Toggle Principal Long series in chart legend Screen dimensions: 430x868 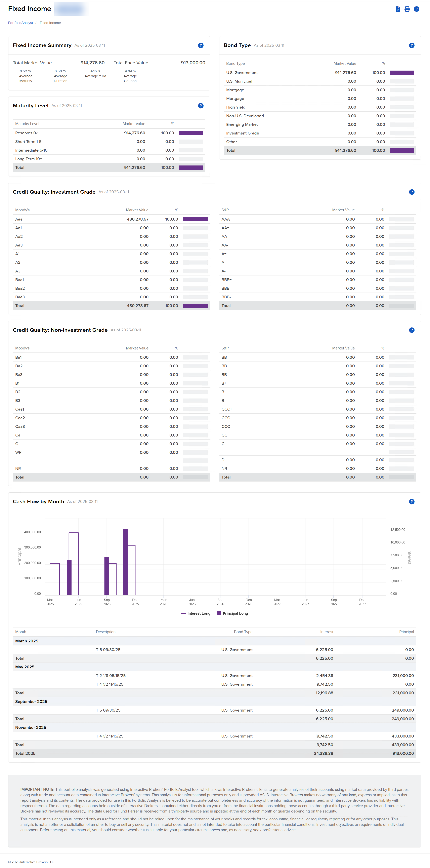click(x=232, y=614)
